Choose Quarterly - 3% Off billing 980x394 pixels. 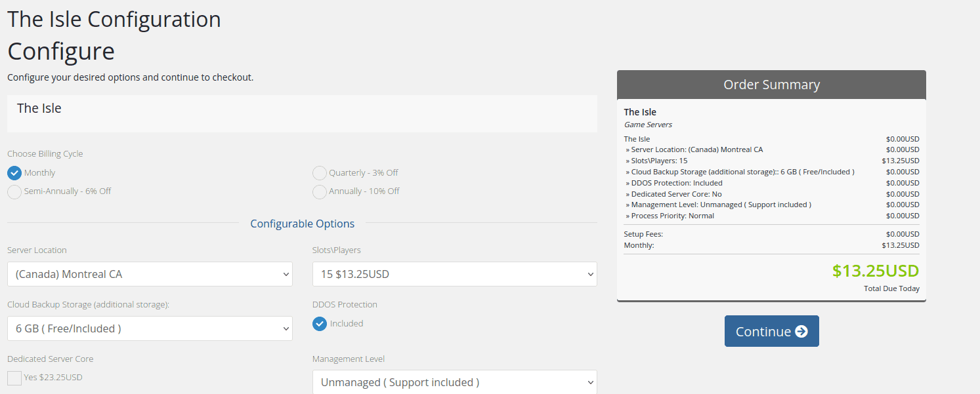(320, 173)
